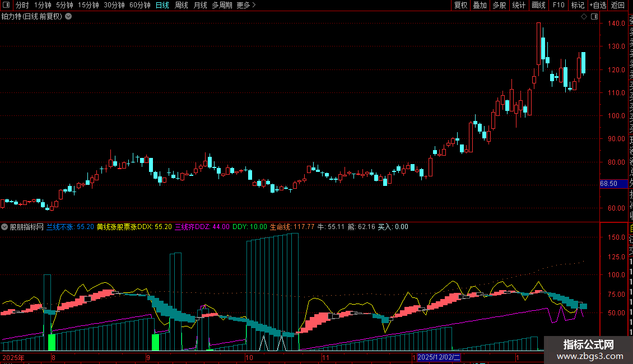Click the 黄线涨股票涨DDX: 55.20 label
Screen dimensions: 633x364
click(134, 227)
